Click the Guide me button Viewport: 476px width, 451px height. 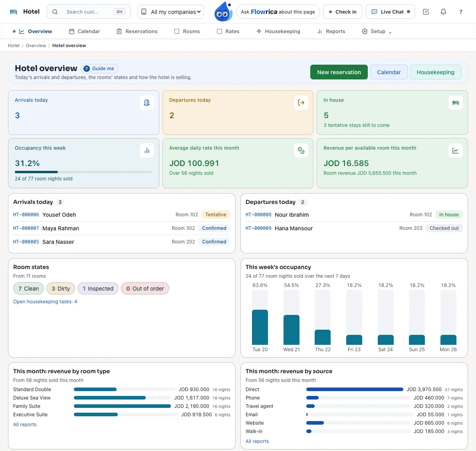pyautogui.click(x=99, y=69)
